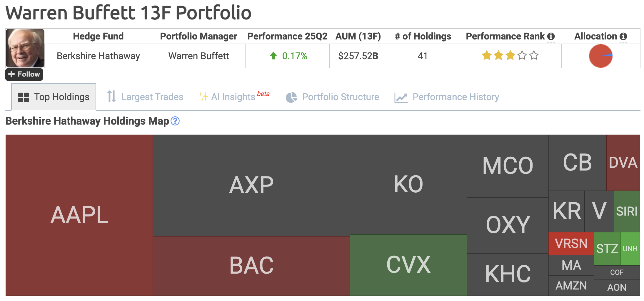Click the Performance Rank info icon

click(x=551, y=37)
